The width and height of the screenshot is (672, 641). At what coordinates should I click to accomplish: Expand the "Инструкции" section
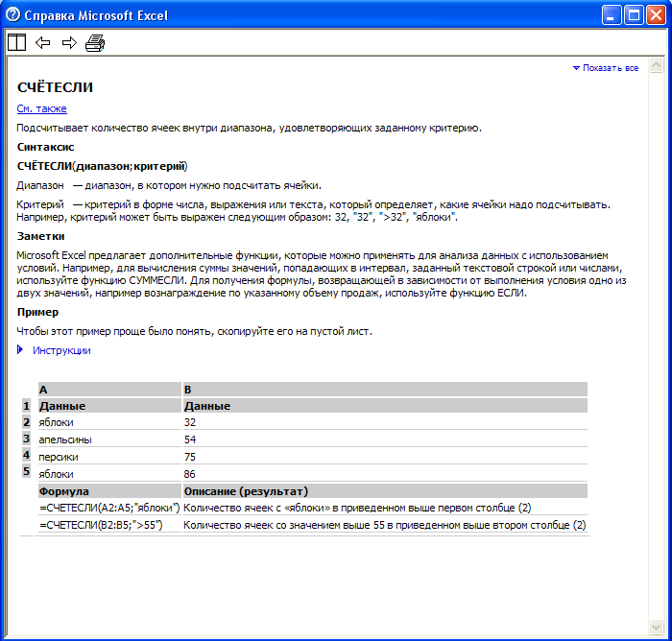[x=61, y=350]
